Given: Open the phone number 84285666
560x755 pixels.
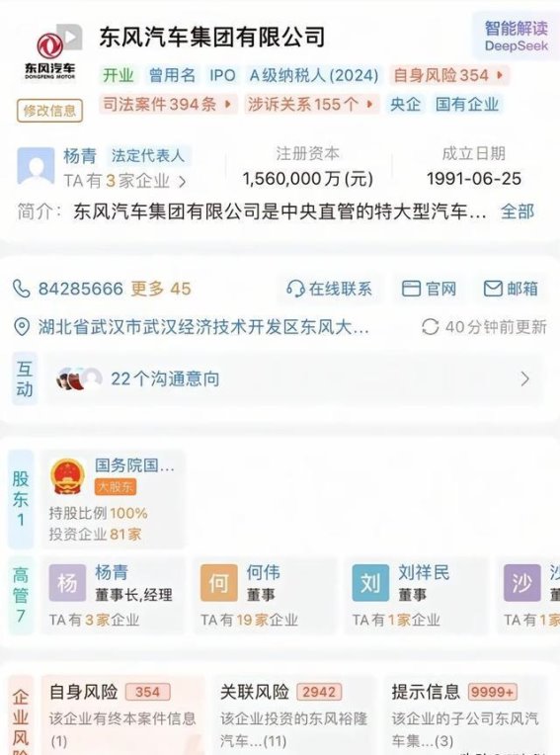Looking at the screenshot, I should coord(81,289).
